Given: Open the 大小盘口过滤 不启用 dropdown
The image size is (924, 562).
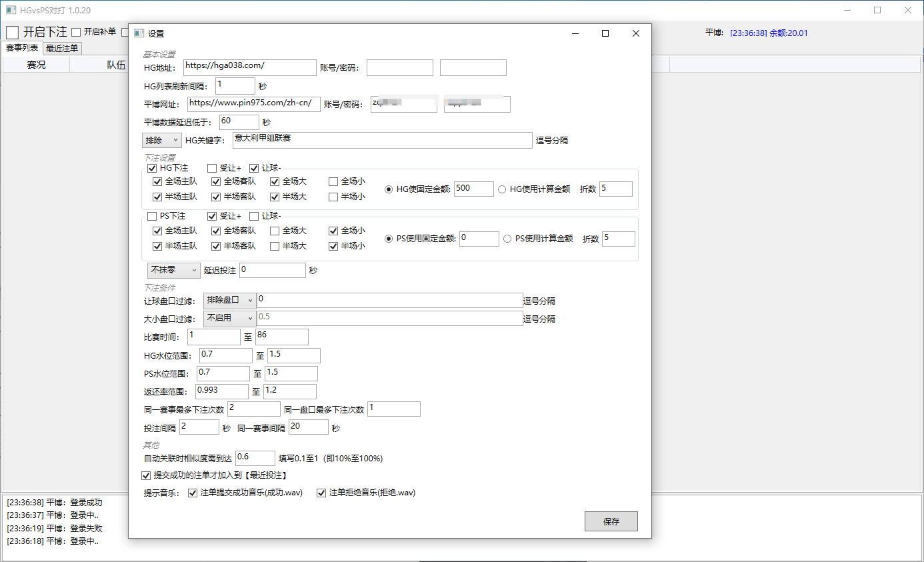Looking at the screenshot, I should click(229, 319).
